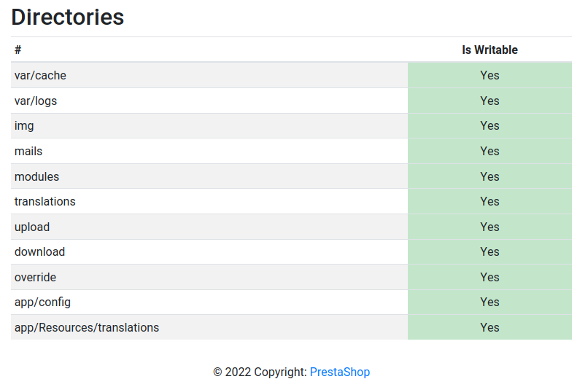
Task: Click the Yes cell for app/Resources/translations
Action: (x=490, y=327)
